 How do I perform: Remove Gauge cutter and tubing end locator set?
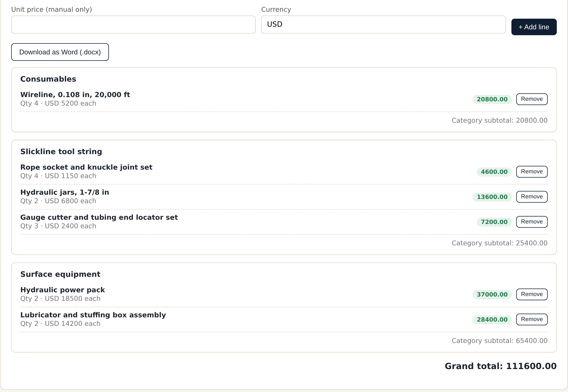click(x=532, y=222)
